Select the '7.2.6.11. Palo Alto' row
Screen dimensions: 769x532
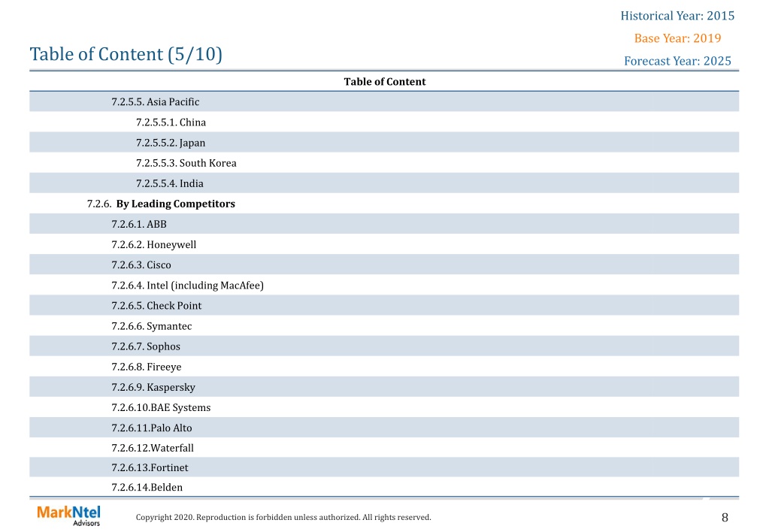[x=384, y=428]
